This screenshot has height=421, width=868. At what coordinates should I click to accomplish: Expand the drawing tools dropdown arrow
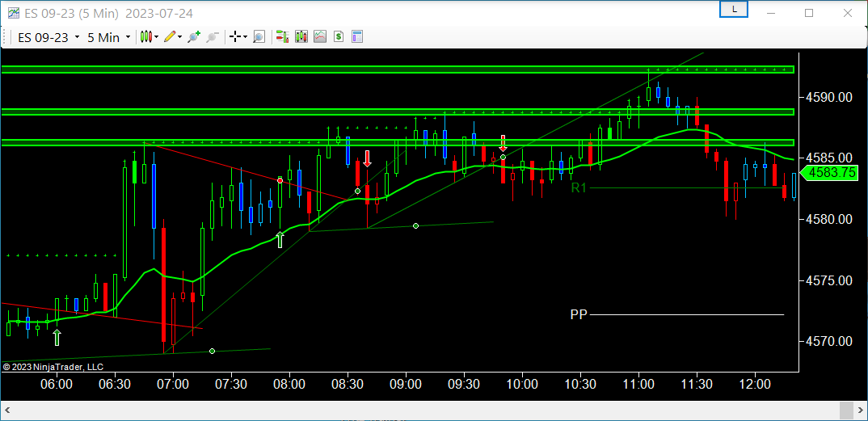(x=180, y=37)
